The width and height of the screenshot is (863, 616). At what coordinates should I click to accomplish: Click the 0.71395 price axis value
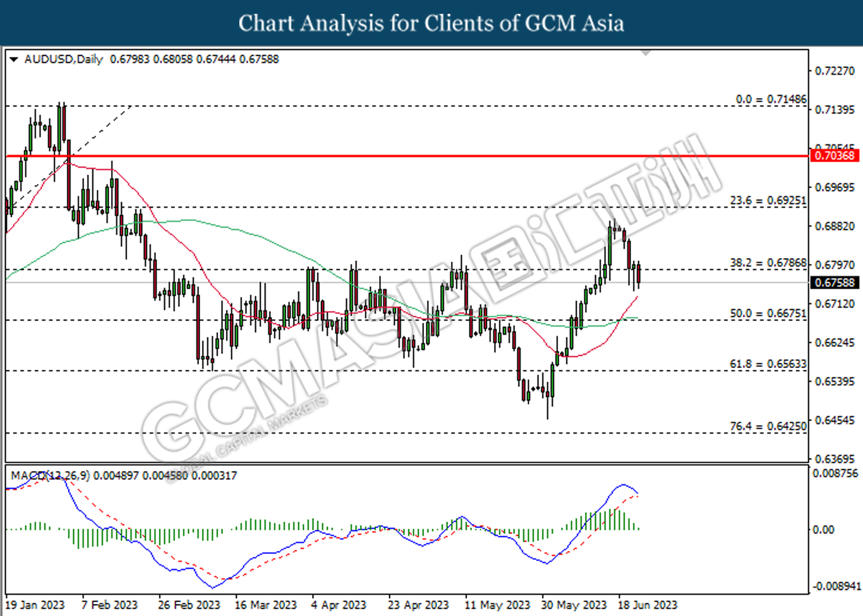click(835, 109)
